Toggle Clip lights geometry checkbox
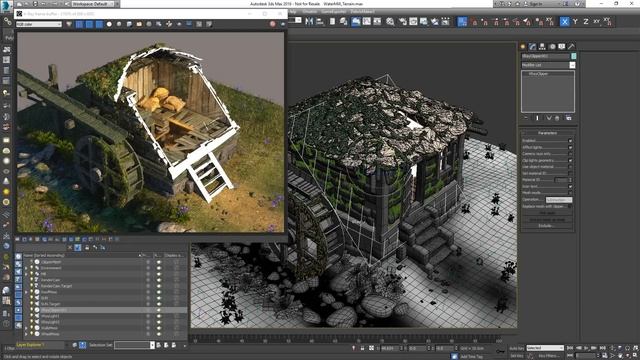The height and width of the screenshot is (360, 640). 570,160
